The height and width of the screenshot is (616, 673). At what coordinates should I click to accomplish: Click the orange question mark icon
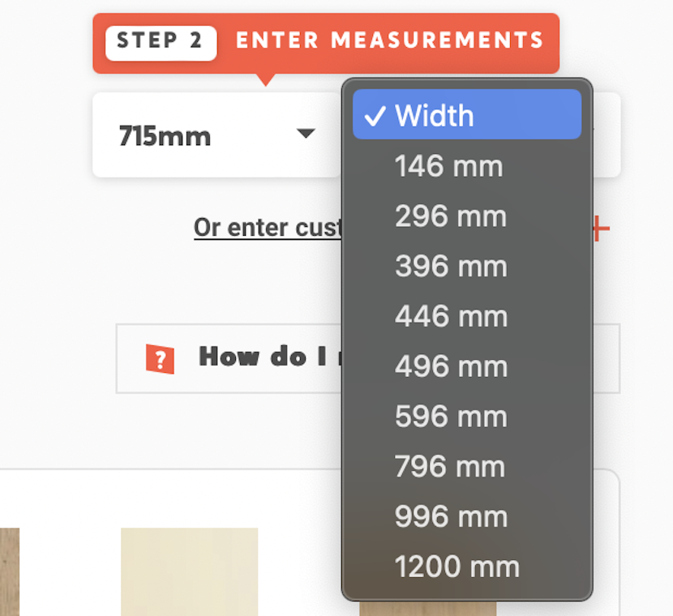160,358
